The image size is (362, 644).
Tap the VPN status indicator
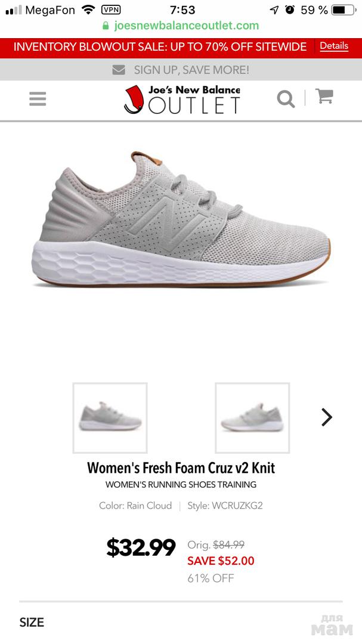[111, 10]
